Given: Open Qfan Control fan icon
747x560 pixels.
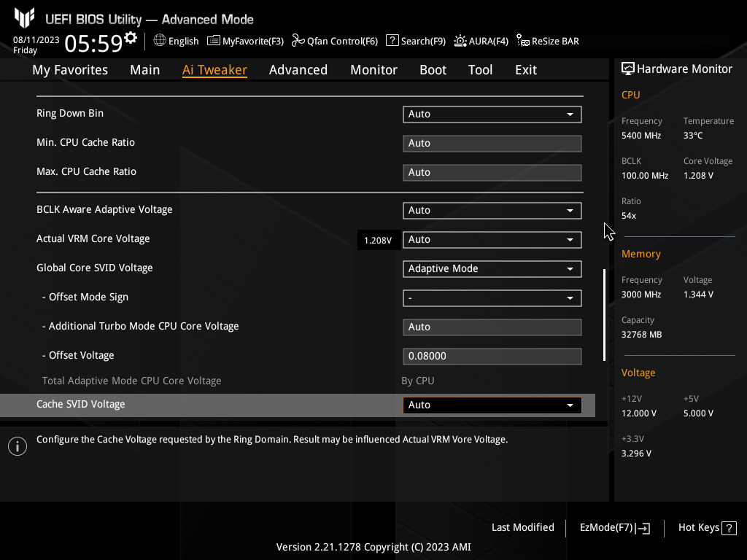Looking at the screenshot, I should tap(298, 41).
